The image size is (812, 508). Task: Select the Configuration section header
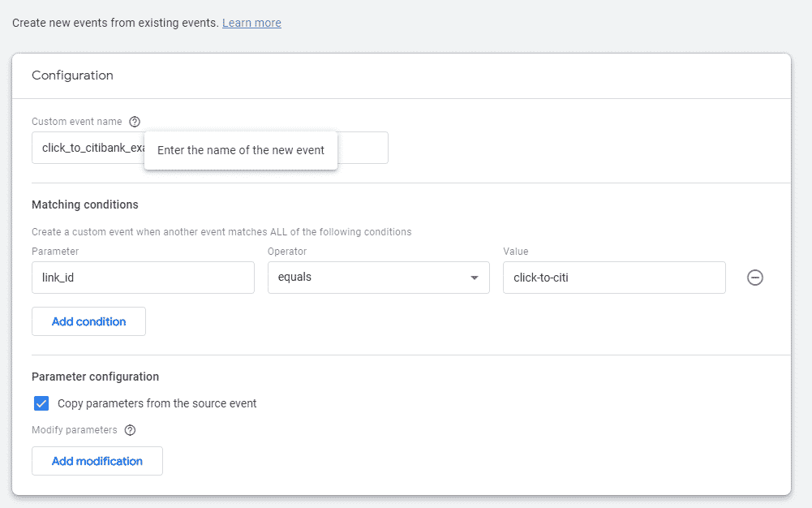point(72,75)
